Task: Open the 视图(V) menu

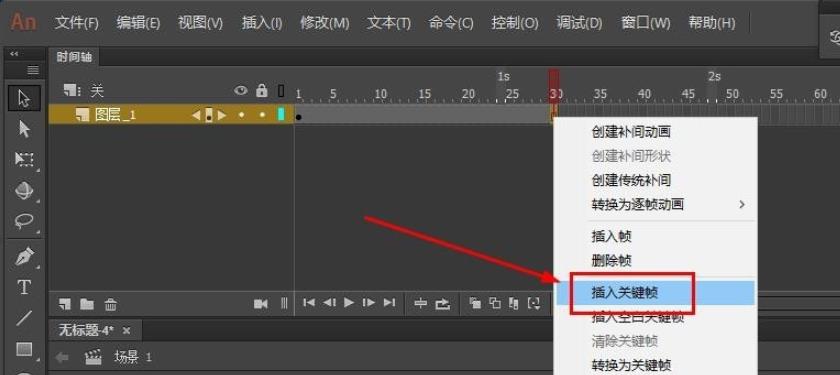Action: coord(200,23)
